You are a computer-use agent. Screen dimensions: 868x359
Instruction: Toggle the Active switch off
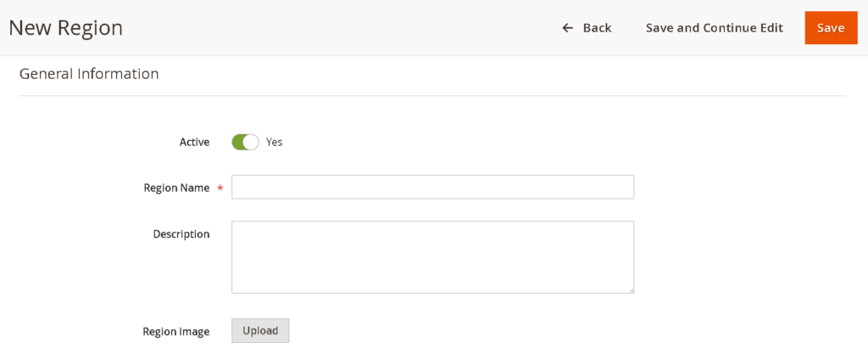coord(245,142)
